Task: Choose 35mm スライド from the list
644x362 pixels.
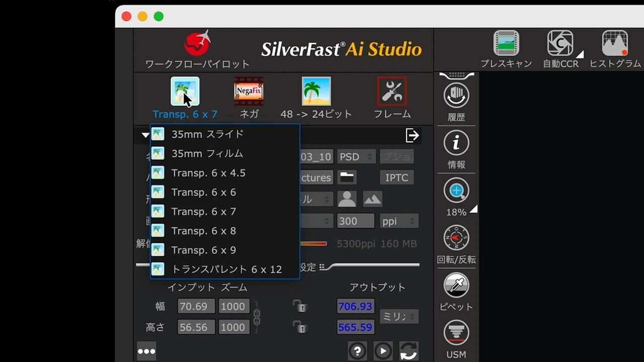Action: click(225, 134)
